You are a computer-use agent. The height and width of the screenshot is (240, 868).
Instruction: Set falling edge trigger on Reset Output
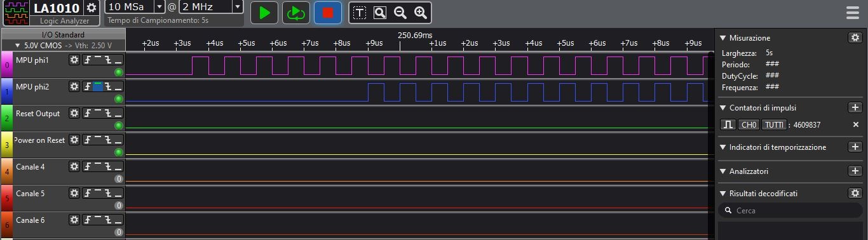108,113
